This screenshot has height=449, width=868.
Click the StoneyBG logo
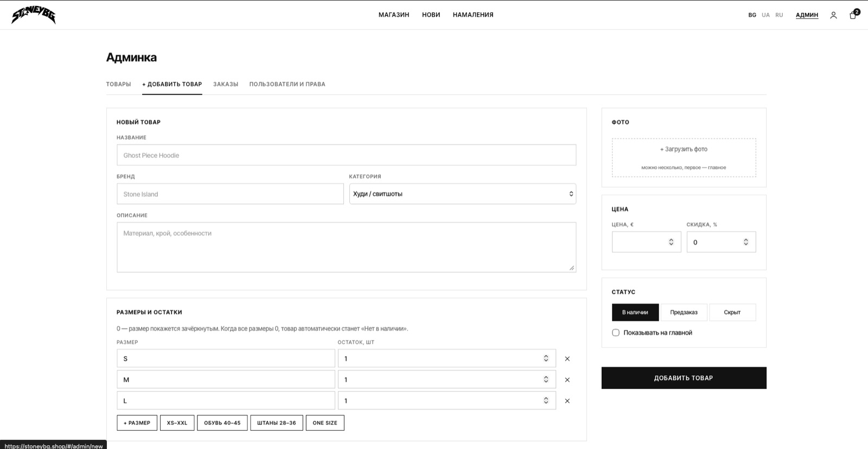coord(34,15)
